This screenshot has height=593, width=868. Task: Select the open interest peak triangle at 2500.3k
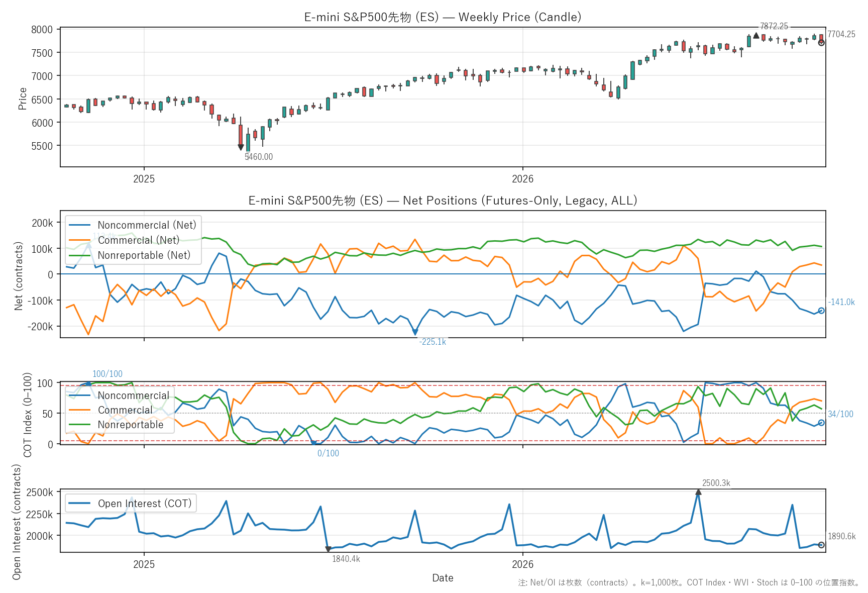tap(698, 492)
